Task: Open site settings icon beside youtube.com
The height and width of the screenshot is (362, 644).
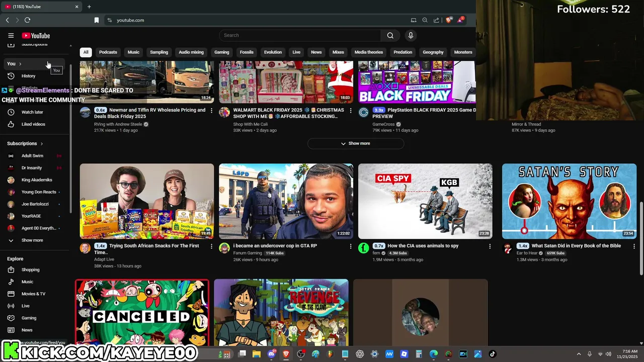Action: click(109, 20)
